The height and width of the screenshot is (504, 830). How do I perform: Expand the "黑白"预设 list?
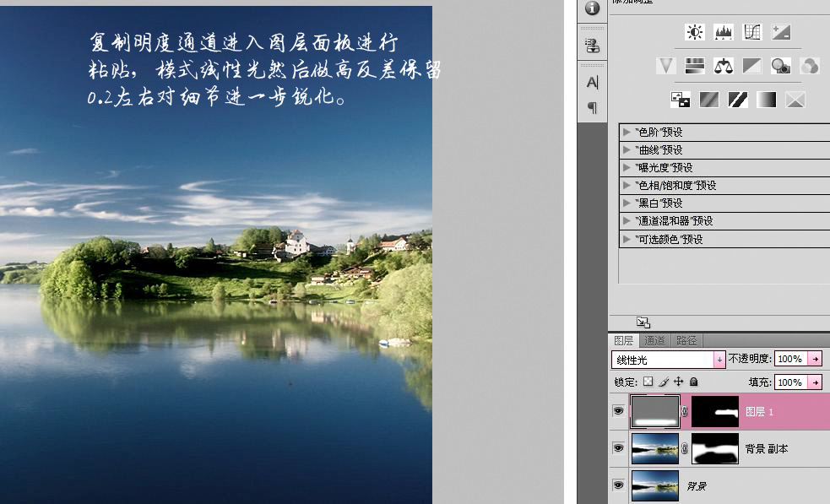(627, 203)
